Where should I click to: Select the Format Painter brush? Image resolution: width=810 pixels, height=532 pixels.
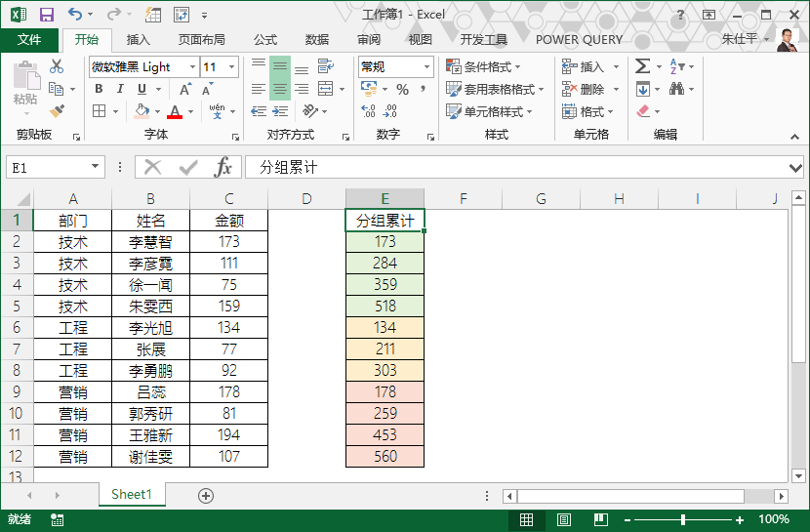(57, 111)
